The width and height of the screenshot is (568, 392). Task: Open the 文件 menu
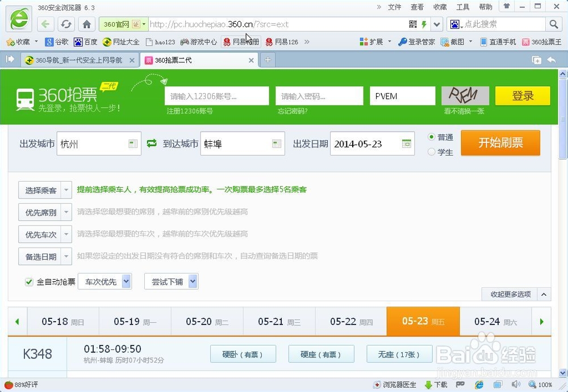(x=395, y=7)
